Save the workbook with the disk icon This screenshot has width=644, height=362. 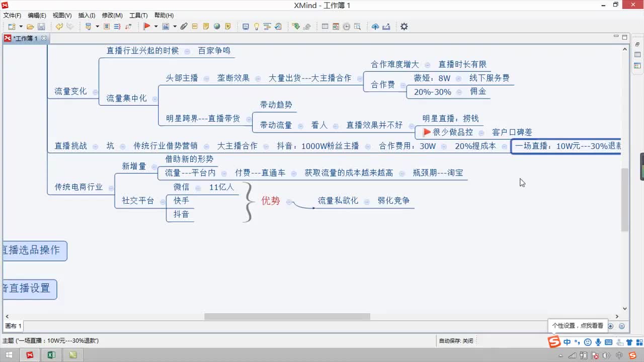(x=41, y=26)
